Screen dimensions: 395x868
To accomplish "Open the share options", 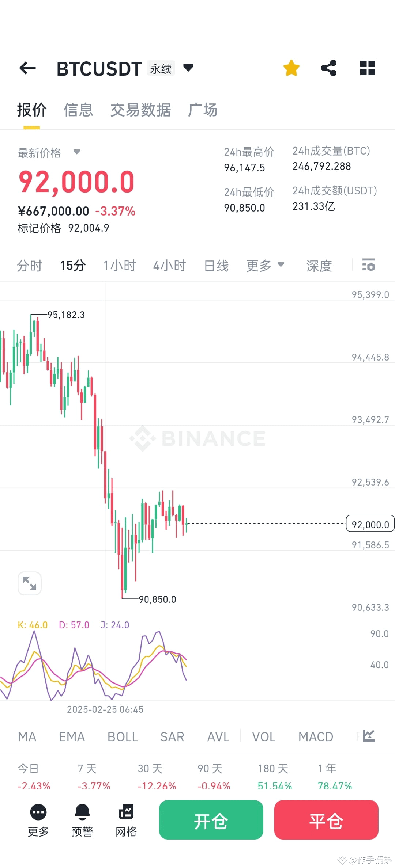I will [328, 68].
